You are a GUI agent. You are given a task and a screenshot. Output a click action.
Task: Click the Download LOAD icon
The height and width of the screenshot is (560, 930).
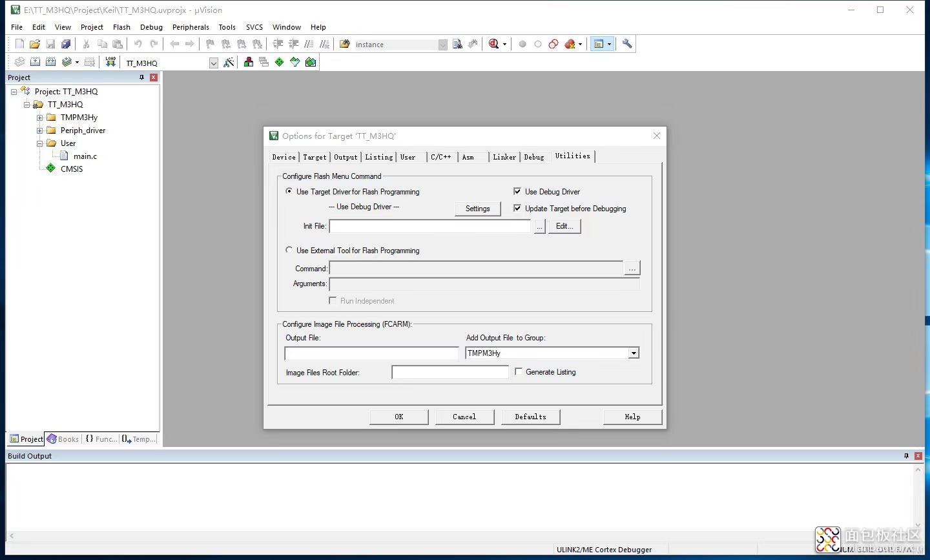click(110, 62)
